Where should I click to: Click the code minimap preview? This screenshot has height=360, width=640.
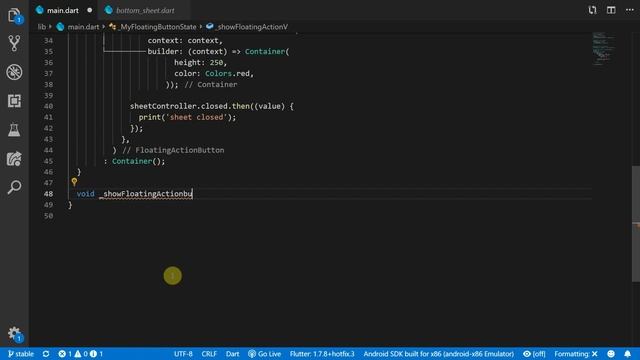coord(604,48)
